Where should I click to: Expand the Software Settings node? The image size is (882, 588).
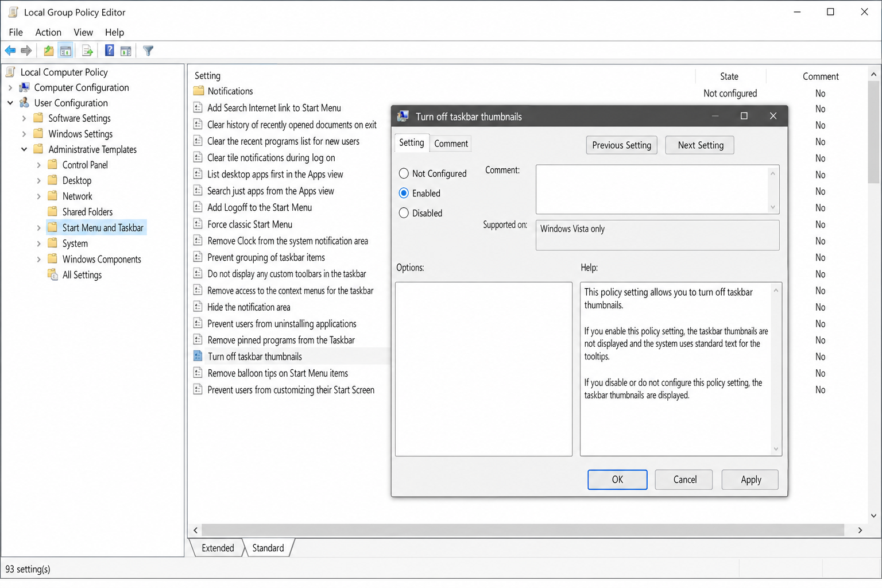point(24,118)
